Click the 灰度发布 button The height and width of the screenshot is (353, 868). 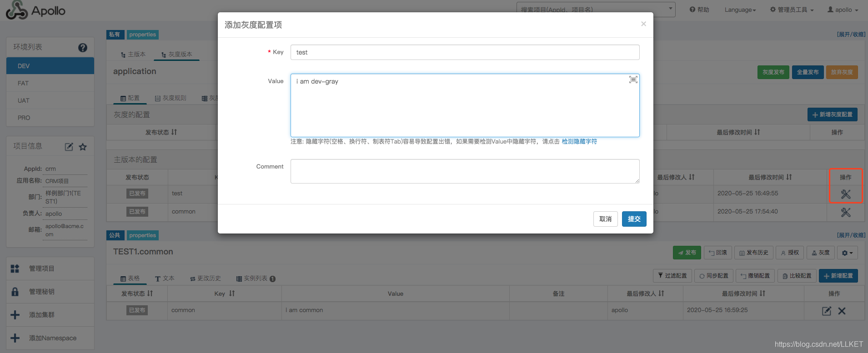773,72
